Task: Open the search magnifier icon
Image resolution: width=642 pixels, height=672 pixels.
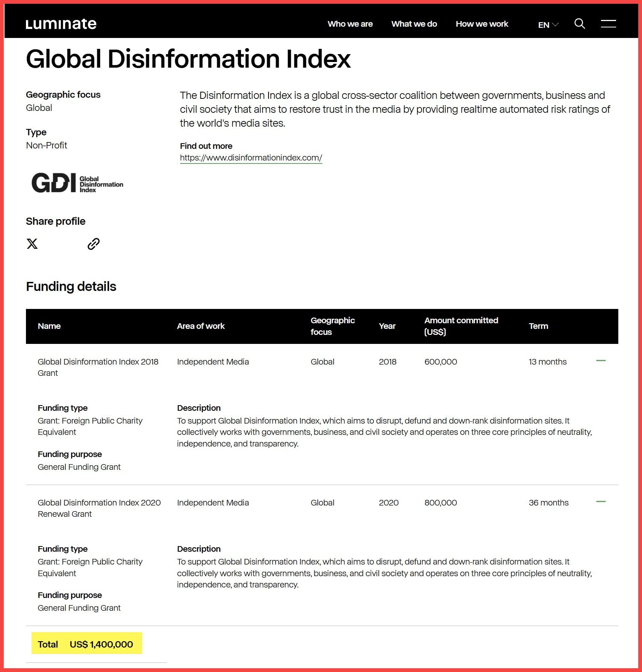Action: tap(580, 24)
